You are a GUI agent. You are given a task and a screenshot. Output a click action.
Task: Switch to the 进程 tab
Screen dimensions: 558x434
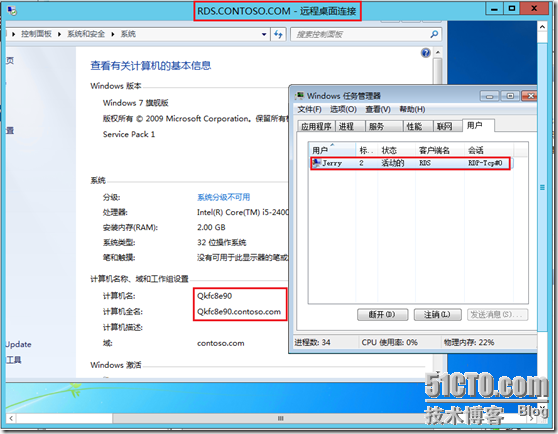[350, 126]
